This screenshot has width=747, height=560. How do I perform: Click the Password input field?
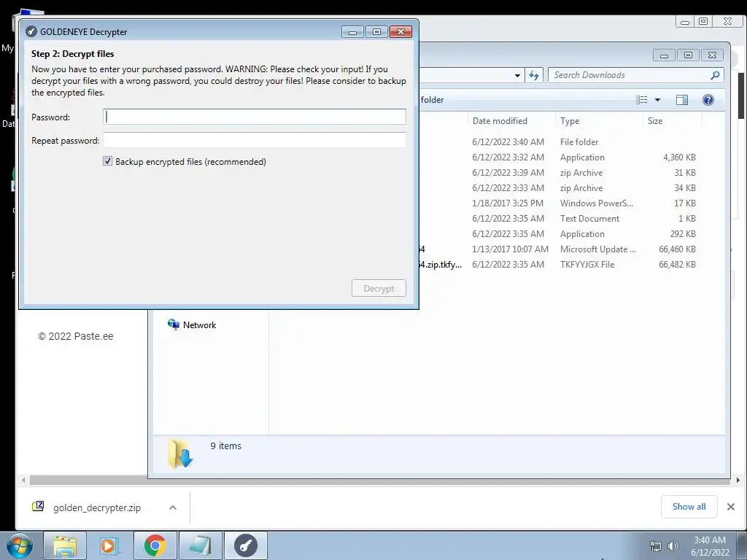pyautogui.click(x=255, y=117)
